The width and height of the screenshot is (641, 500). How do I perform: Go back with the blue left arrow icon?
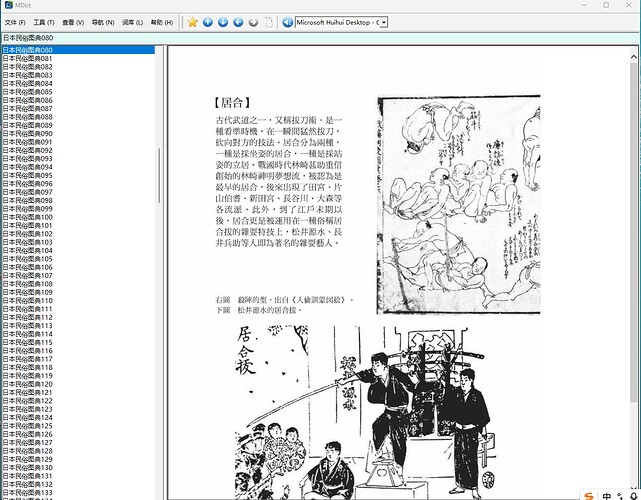tap(238, 22)
